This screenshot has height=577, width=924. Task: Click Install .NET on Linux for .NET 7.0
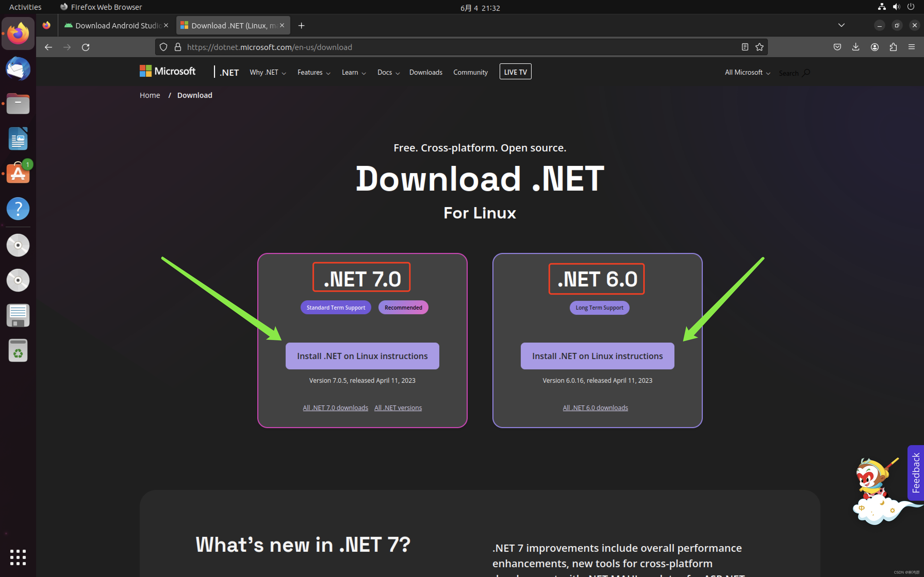pyautogui.click(x=362, y=356)
